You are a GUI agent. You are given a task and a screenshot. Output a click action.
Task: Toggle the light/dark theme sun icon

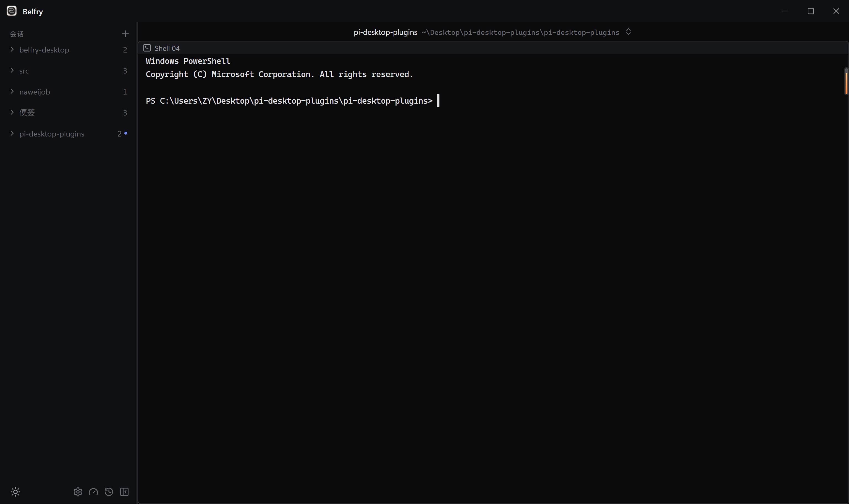click(x=16, y=492)
